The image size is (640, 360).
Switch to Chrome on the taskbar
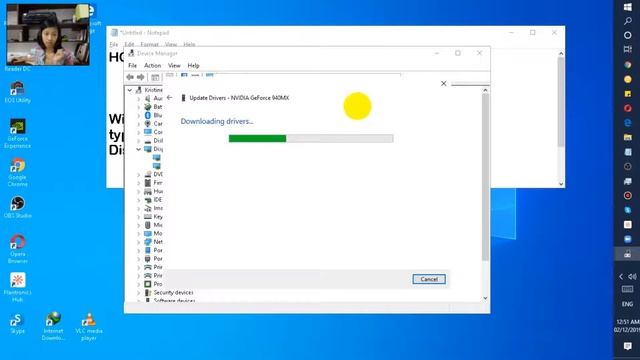click(627, 65)
